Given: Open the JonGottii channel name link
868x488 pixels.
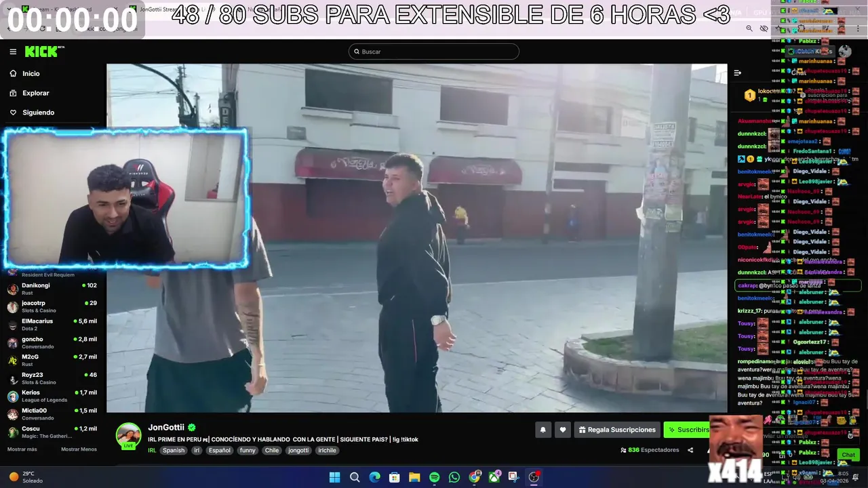Looking at the screenshot, I should [166, 427].
